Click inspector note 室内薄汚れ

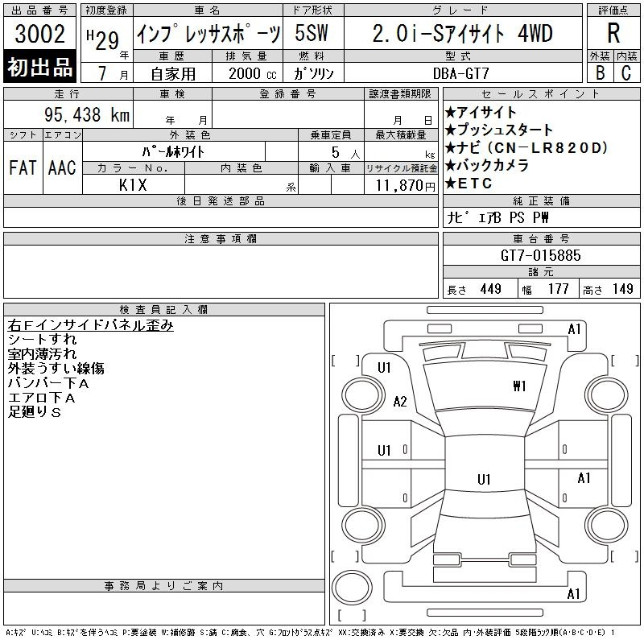tap(42, 353)
